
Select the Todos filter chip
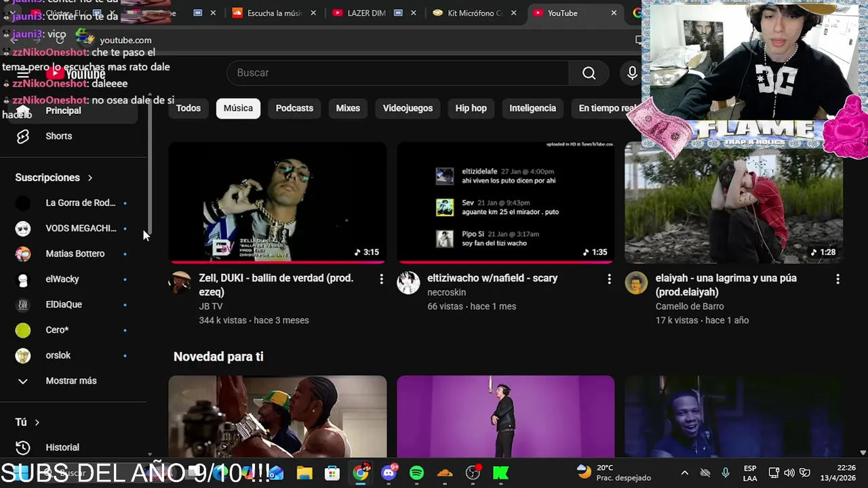click(189, 108)
